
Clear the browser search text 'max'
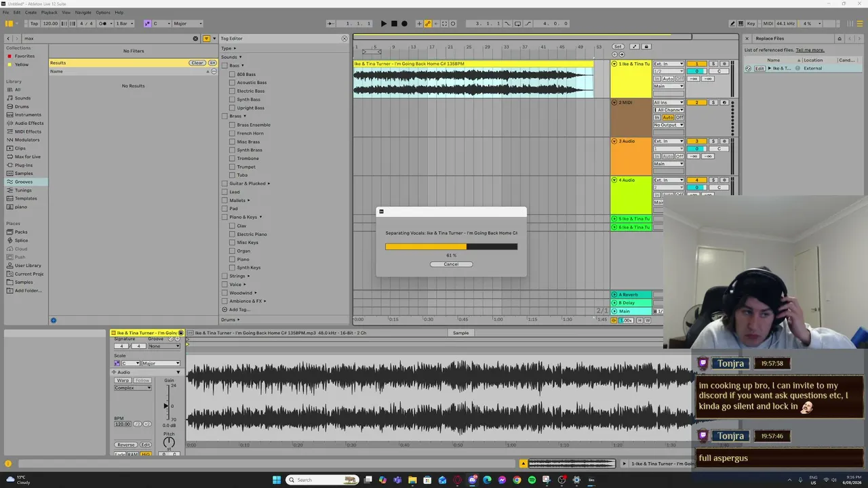(x=196, y=39)
